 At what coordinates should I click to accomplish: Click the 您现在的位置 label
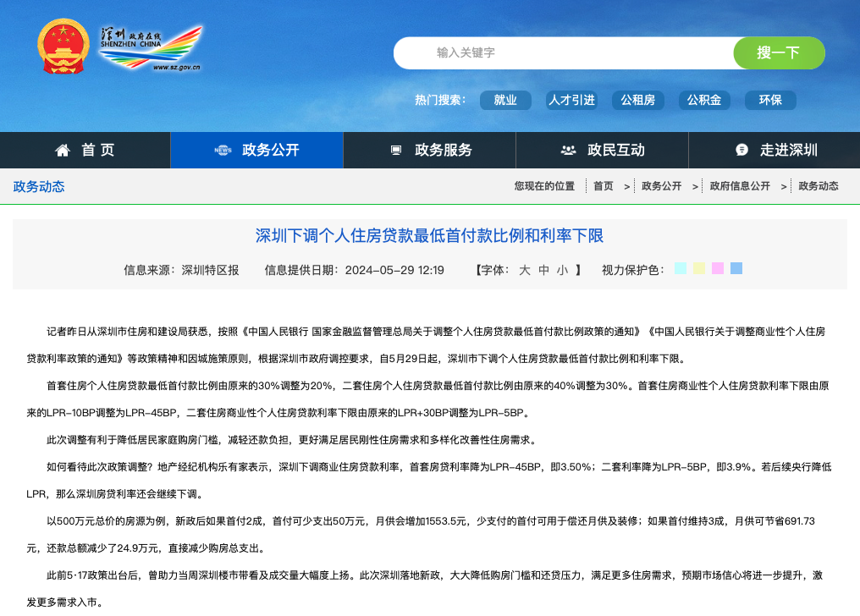point(544,186)
